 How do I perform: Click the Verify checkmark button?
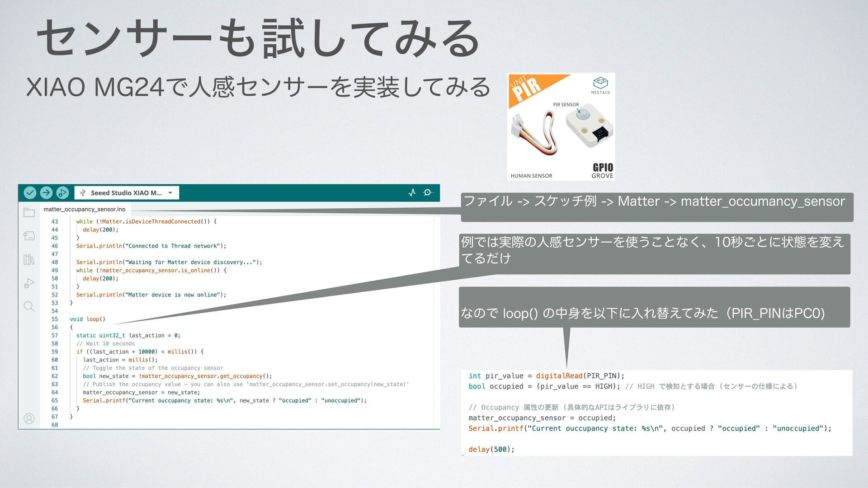(x=30, y=193)
